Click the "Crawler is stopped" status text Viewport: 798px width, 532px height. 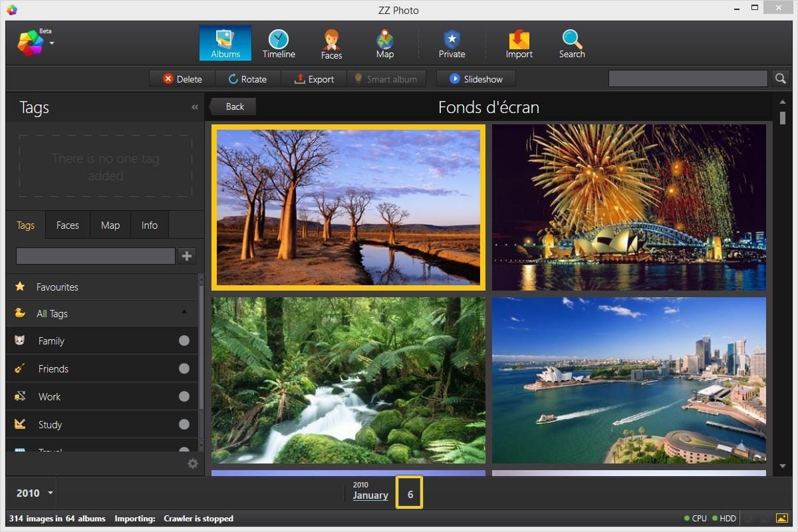[198, 519]
